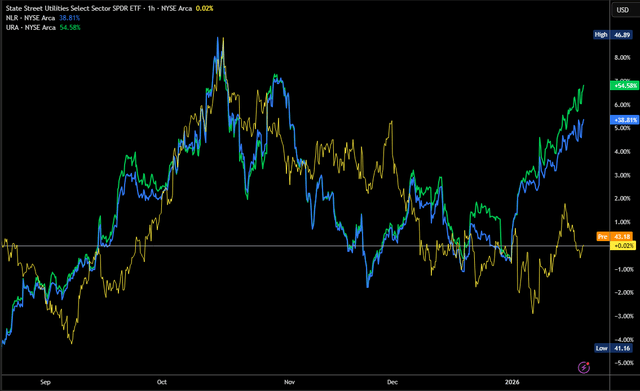
Task: Click the Low 41.16 price label
Action: click(613, 348)
